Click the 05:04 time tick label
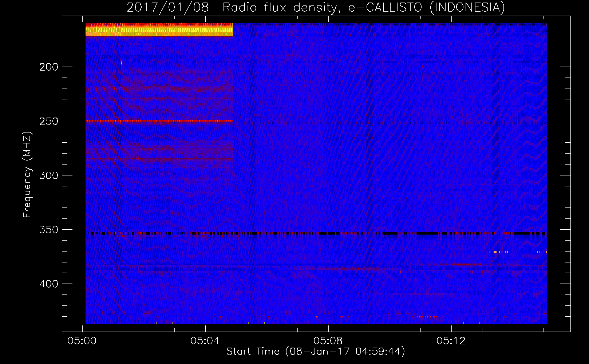This screenshot has height=364, width=589. pos(205,341)
